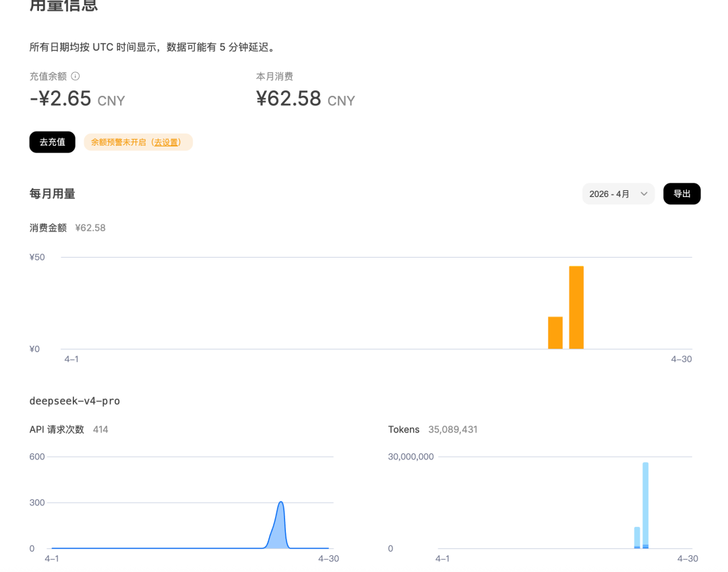Open the 去充值 (recharge) button
This screenshot has height=572, width=728.
click(52, 142)
